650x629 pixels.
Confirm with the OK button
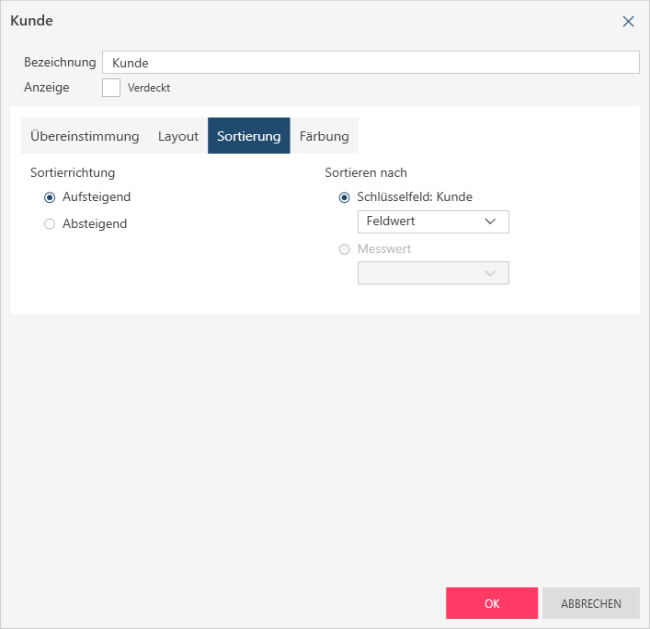pos(491,603)
